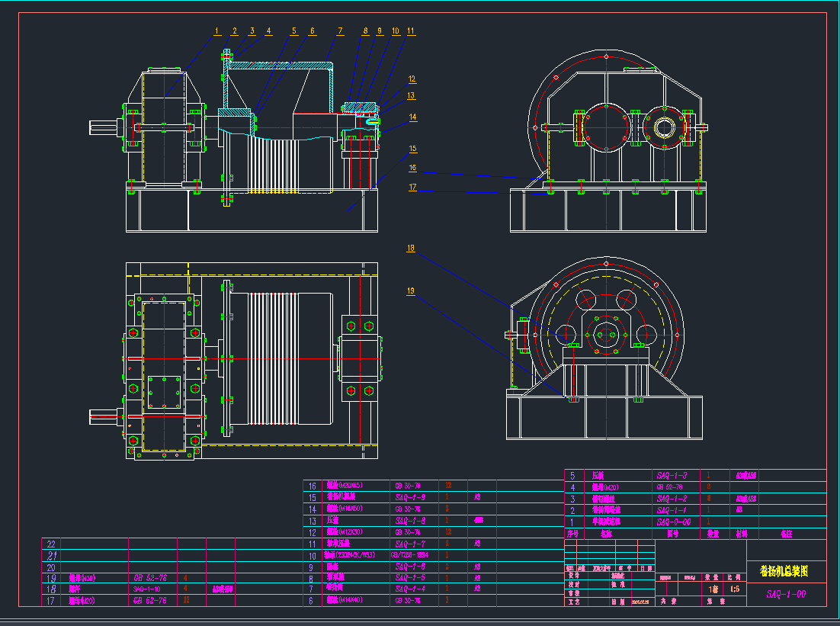
Task: Select part code SAQ-1-7 in the table
Action: (411, 544)
